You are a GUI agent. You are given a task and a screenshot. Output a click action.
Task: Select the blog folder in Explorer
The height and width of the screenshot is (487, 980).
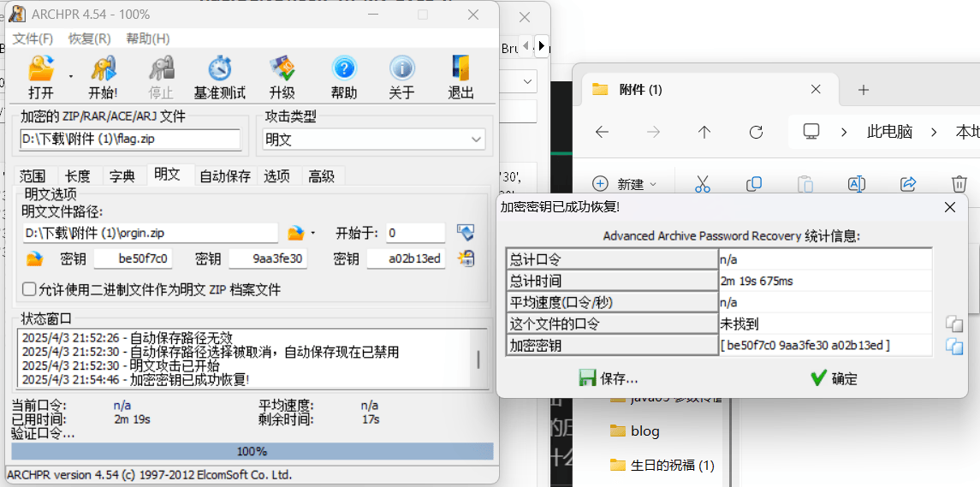coord(644,431)
